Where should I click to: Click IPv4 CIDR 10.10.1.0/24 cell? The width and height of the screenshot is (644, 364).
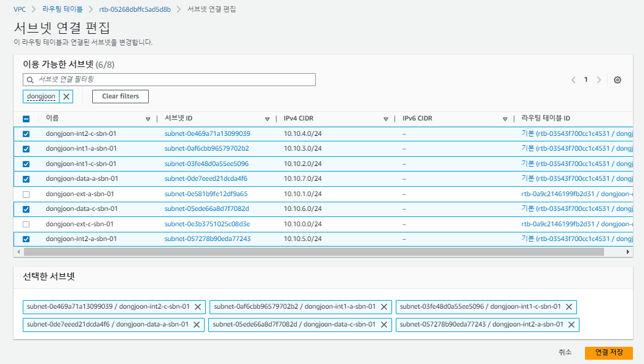pyautogui.click(x=303, y=194)
